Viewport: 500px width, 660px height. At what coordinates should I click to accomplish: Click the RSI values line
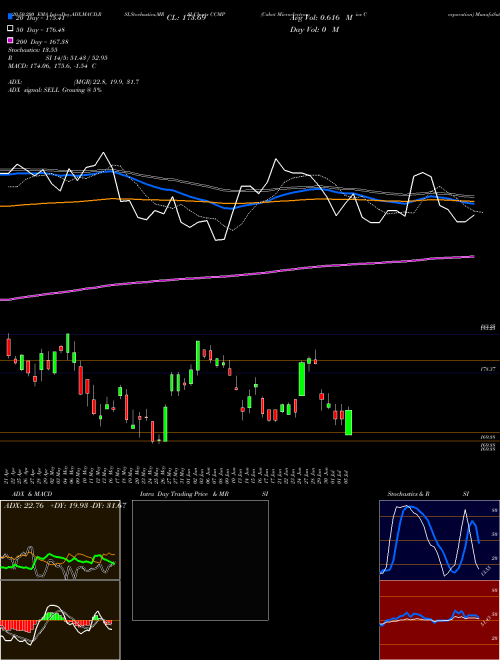(58, 58)
